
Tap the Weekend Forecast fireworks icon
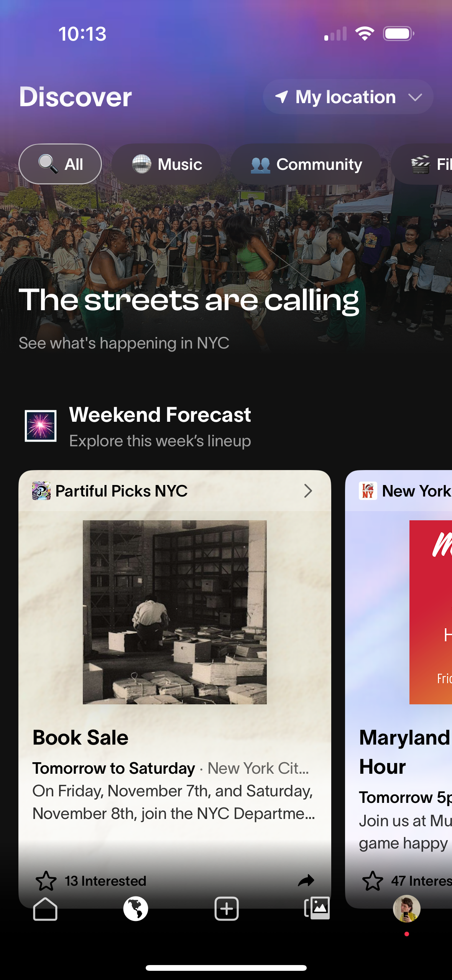pos(41,426)
